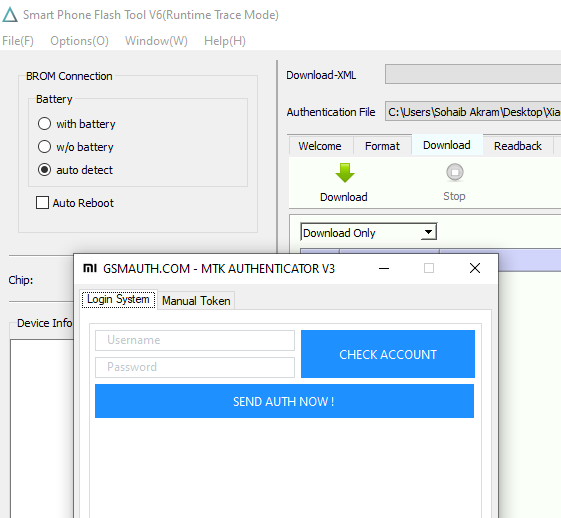Click the green Download arrow icon

345,173
